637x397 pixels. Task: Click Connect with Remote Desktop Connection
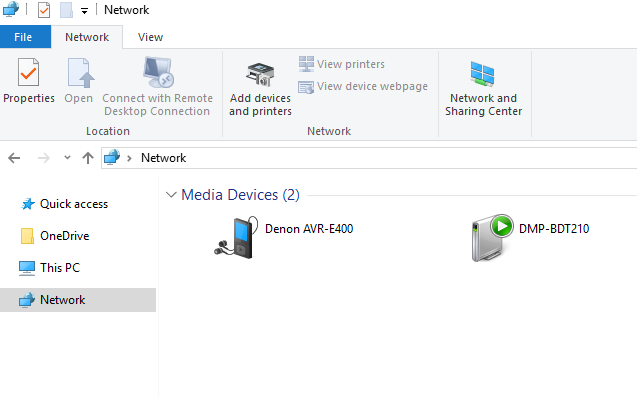(x=158, y=86)
